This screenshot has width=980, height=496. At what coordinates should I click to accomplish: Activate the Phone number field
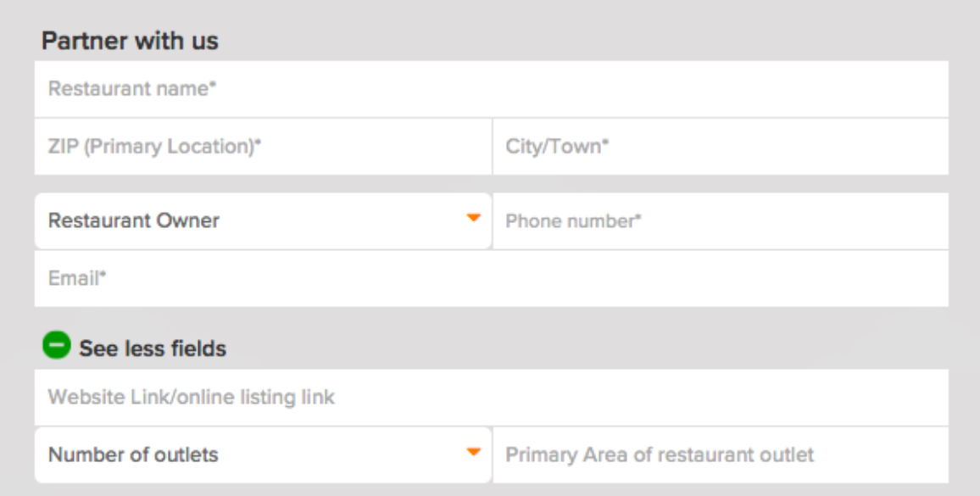point(721,220)
